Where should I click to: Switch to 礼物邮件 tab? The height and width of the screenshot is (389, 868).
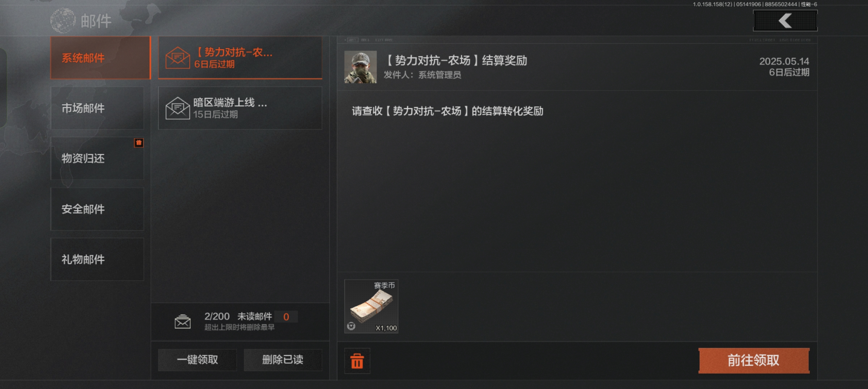[97, 259]
